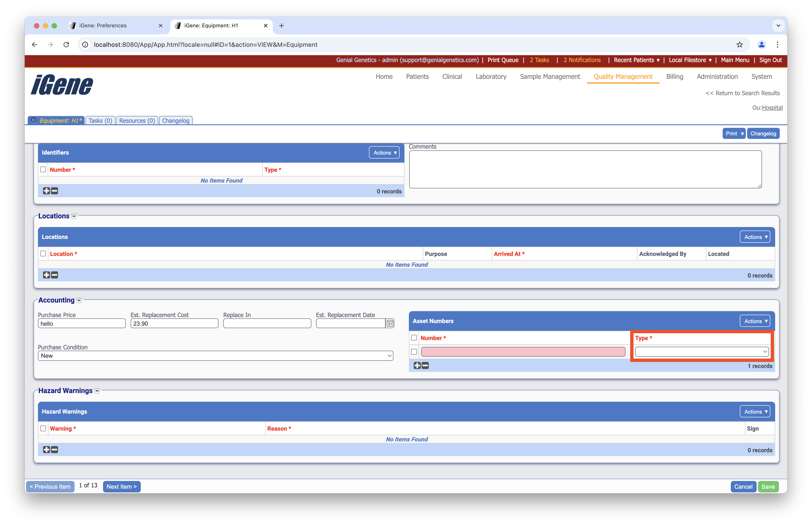Check the Asset Numbers row checkbox
This screenshot has height=526, width=812.
[414, 352]
